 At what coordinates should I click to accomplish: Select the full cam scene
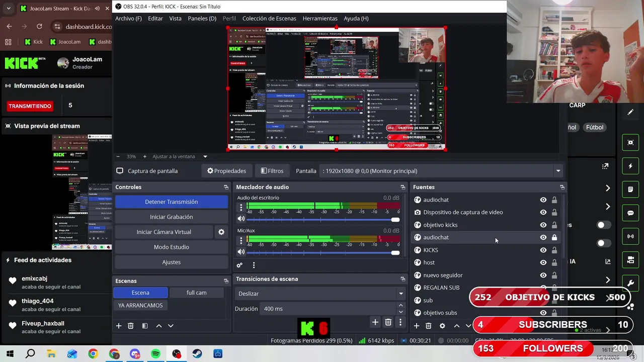pyautogui.click(x=196, y=293)
